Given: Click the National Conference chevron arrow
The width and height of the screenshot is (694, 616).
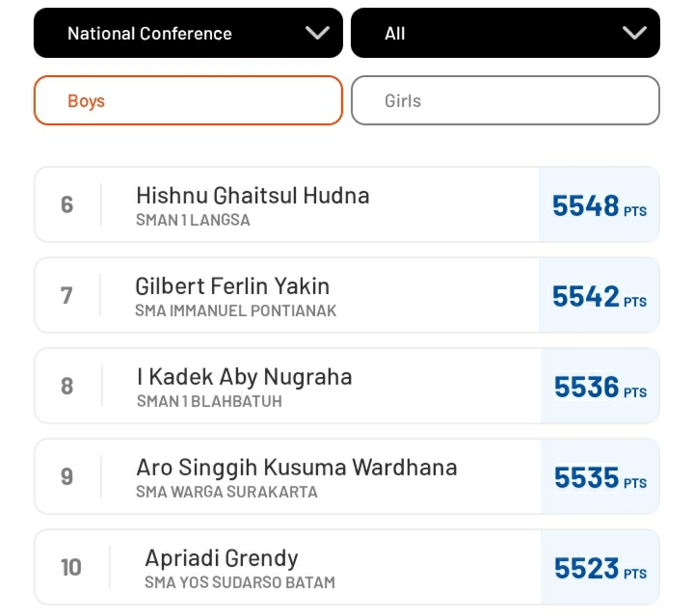Looking at the screenshot, I should 317,33.
